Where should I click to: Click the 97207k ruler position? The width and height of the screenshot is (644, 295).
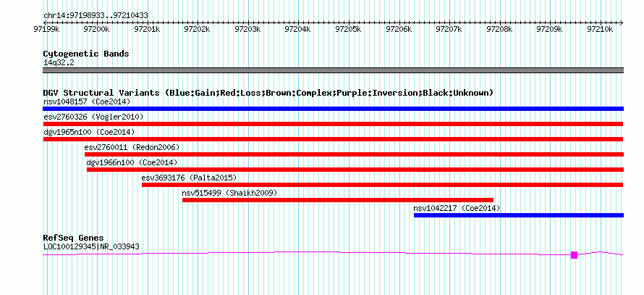(449, 30)
